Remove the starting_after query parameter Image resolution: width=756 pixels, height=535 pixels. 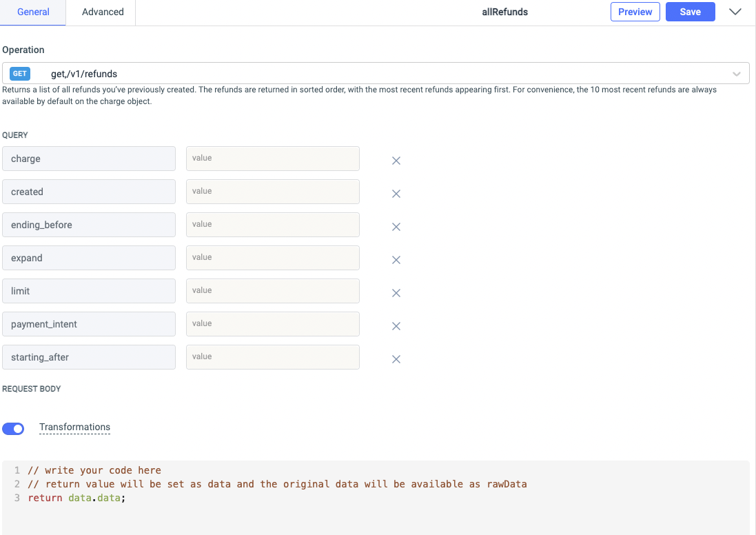click(396, 359)
